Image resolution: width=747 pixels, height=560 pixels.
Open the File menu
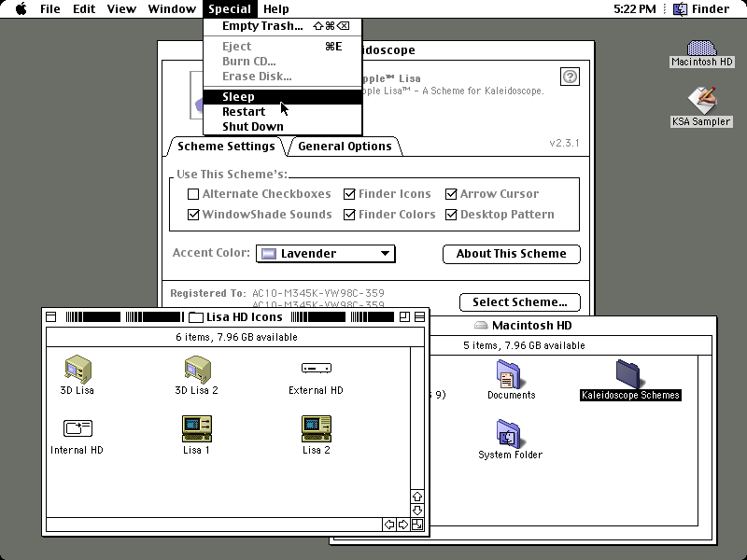[x=50, y=9]
